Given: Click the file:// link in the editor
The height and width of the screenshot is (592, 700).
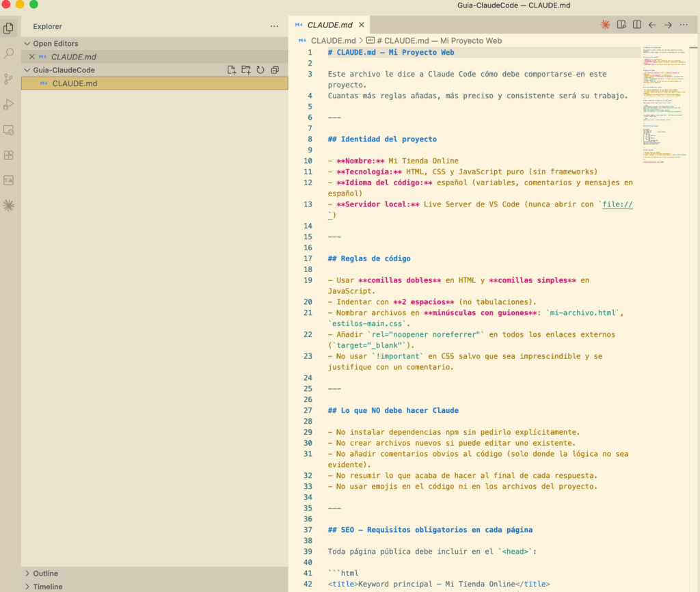Looking at the screenshot, I should (x=617, y=204).
